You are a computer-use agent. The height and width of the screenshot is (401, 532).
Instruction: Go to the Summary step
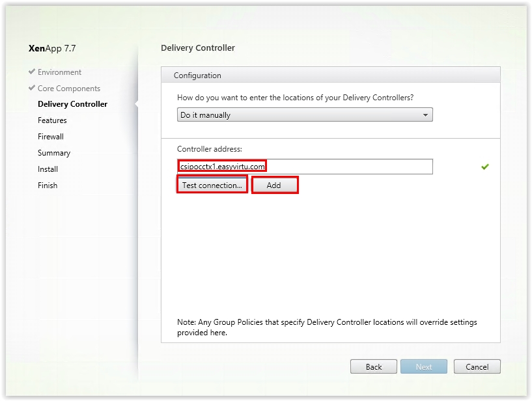point(54,153)
